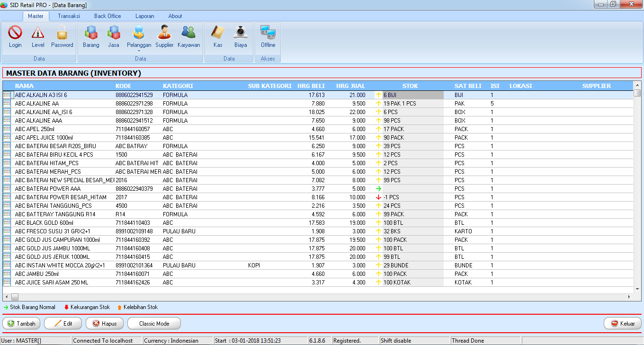Open the Level settings icon
644x345 pixels.
(x=38, y=35)
